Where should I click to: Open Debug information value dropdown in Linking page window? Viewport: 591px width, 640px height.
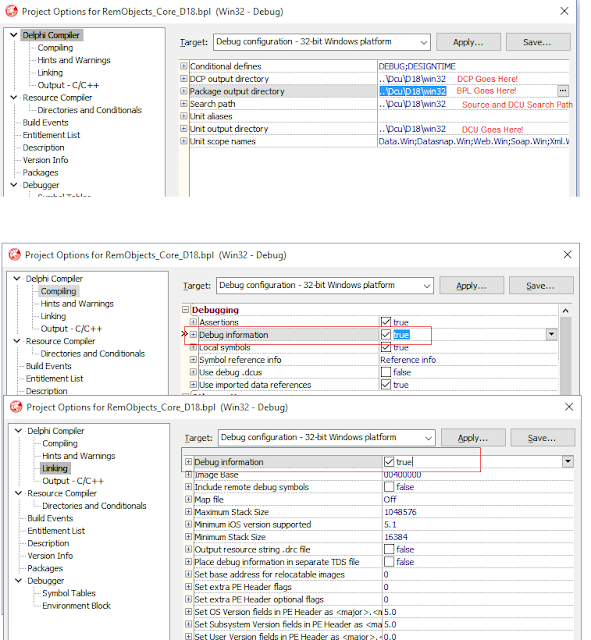click(x=568, y=462)
